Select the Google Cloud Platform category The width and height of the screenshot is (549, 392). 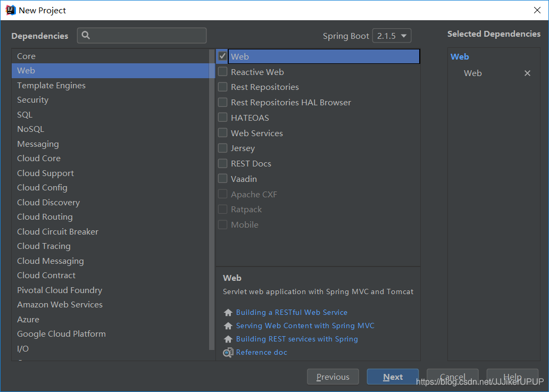click(x=110, y=334)
